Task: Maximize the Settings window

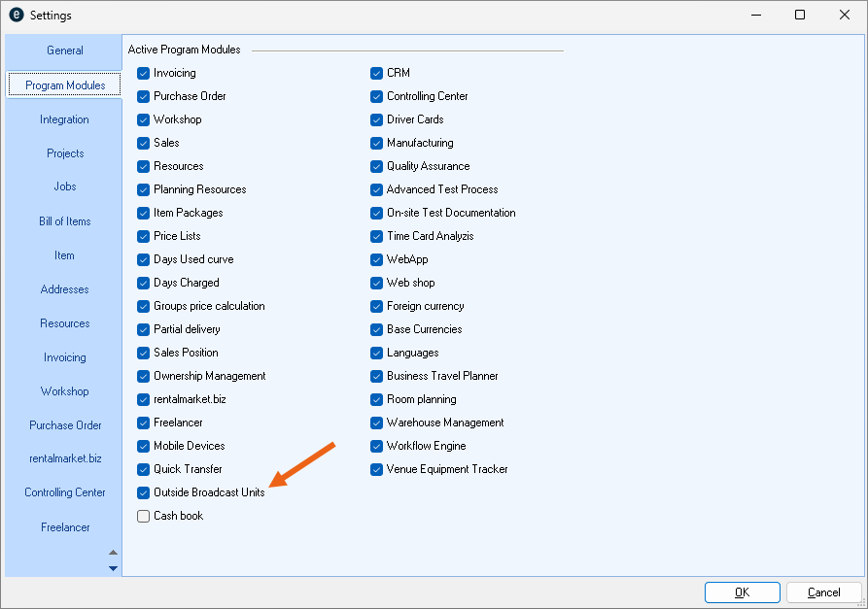Action: 799,15
